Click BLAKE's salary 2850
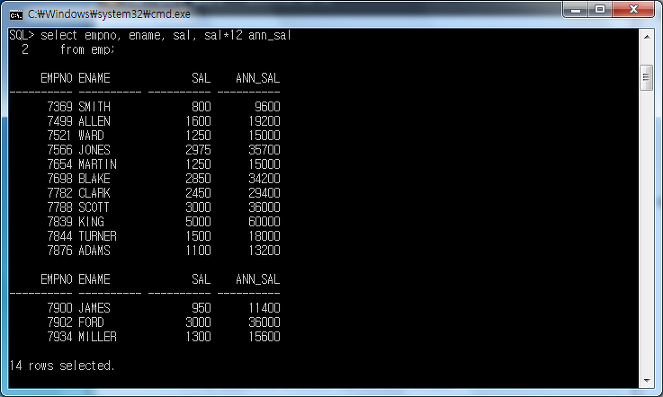Screen dimensions: 663x397 tap(198, 178)
